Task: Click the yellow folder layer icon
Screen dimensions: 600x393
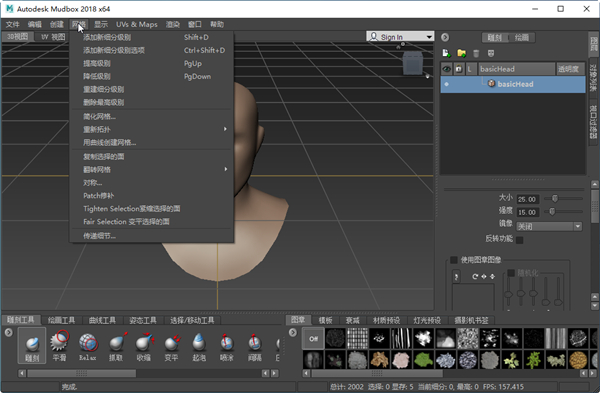Action: (x=461, y=53)
